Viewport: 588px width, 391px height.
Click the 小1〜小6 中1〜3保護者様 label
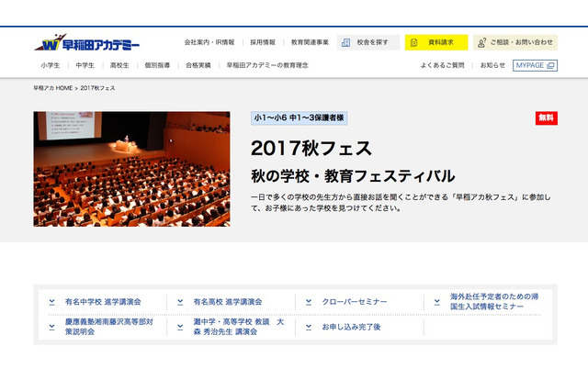(299, 118)
